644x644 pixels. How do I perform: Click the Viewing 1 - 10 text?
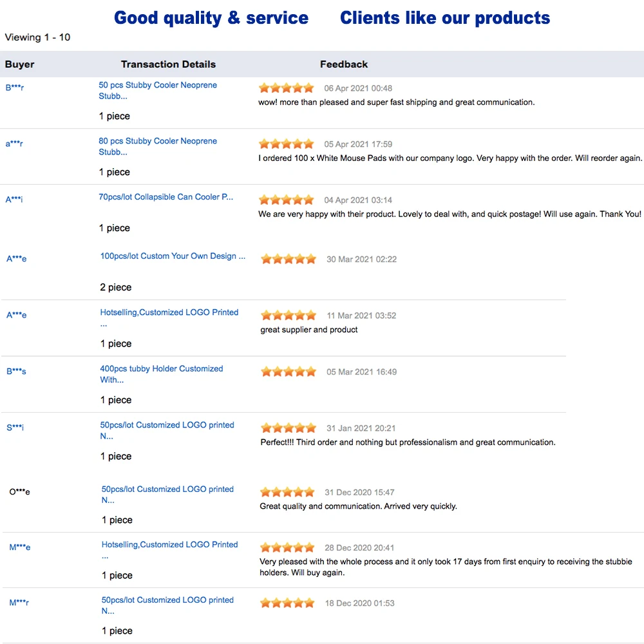click(x=37, y=37)
